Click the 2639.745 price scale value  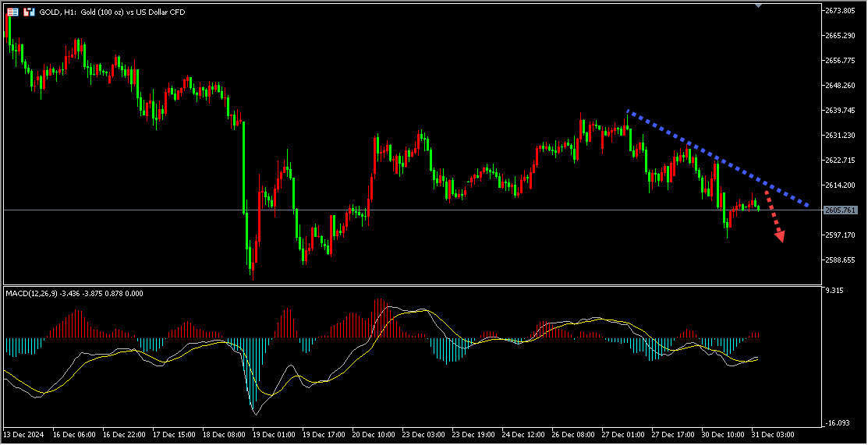coord(841,110)
